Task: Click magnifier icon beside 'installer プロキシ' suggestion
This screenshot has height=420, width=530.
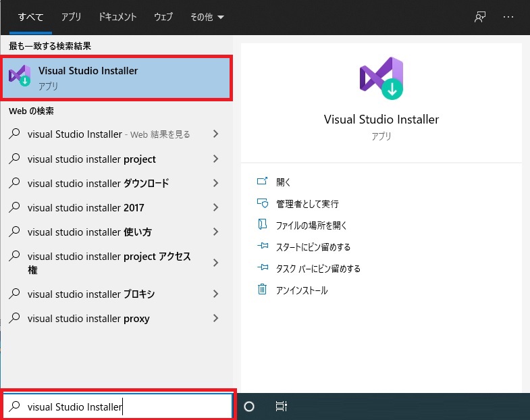Action: pyautogui.click(x=14, y=294)
